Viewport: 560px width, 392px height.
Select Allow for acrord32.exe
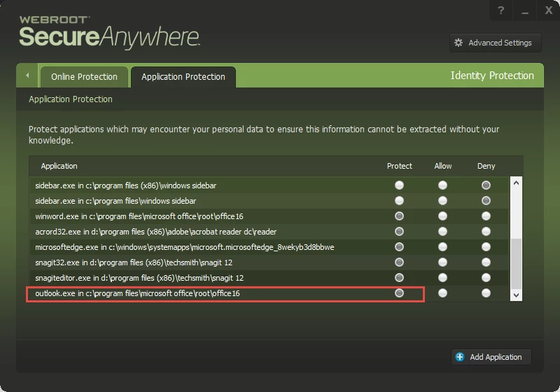[442, 231]
